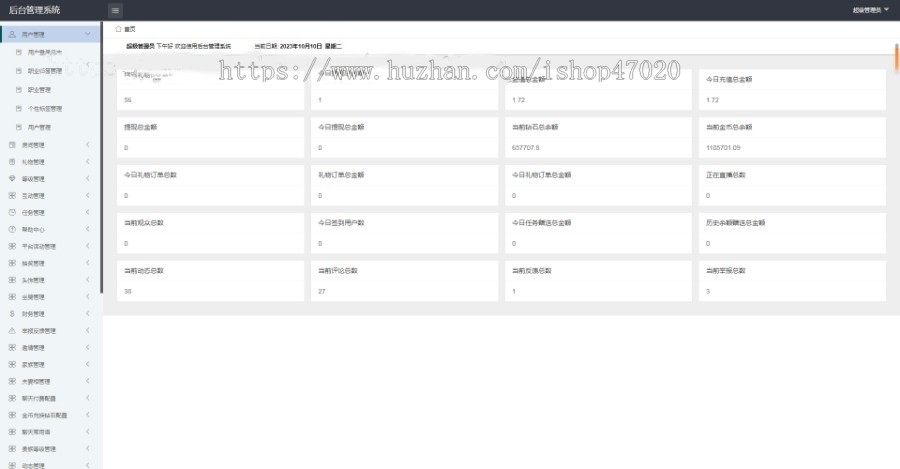Click the icon beside 房间管理
The image size is (900, 469).
coord(12,145)
